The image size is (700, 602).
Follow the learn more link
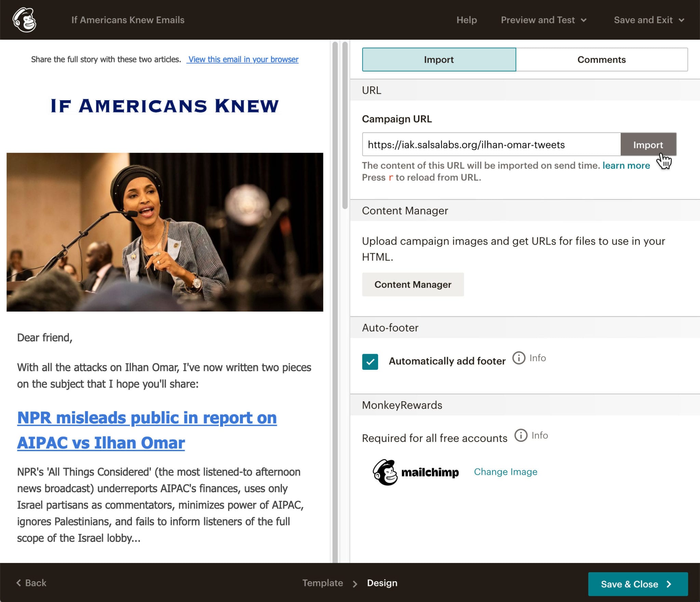(x=626, y=166)
